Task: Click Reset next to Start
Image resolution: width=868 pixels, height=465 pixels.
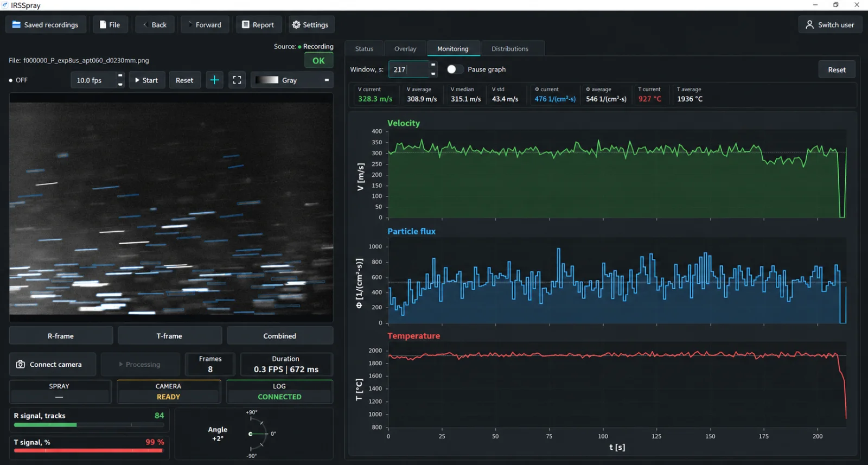Action: tap(184, 80)
